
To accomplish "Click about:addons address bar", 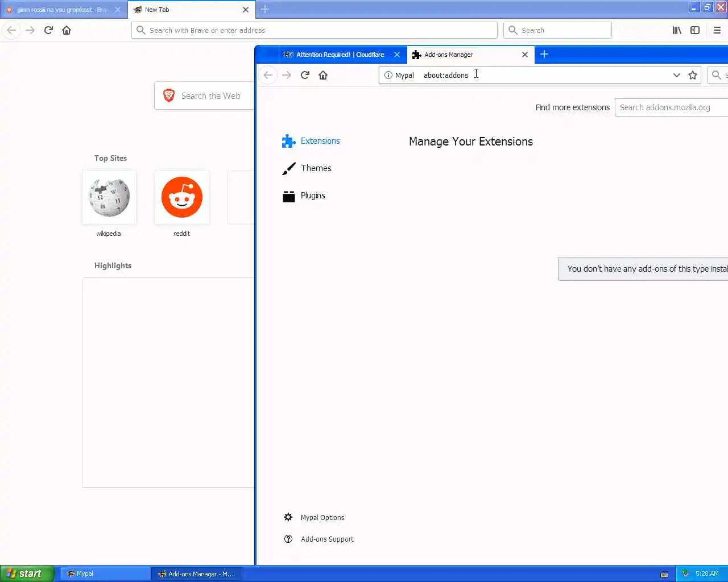I will coord(540,75).
